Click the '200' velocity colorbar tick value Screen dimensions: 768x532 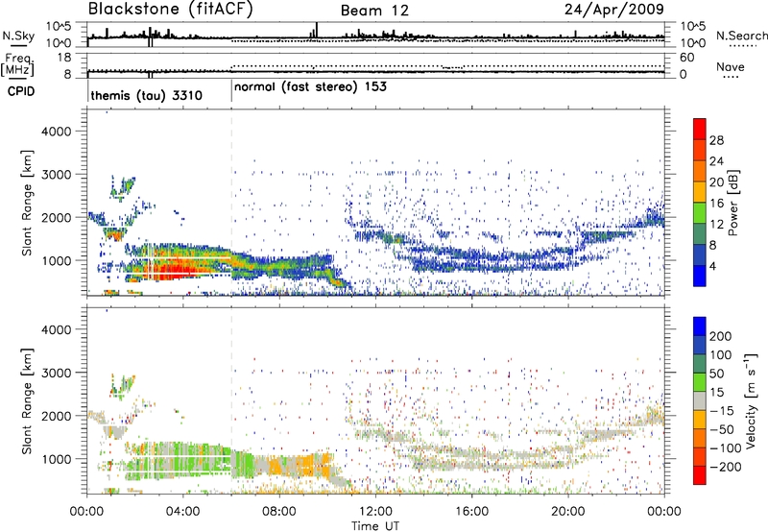(x=721, y=336)
